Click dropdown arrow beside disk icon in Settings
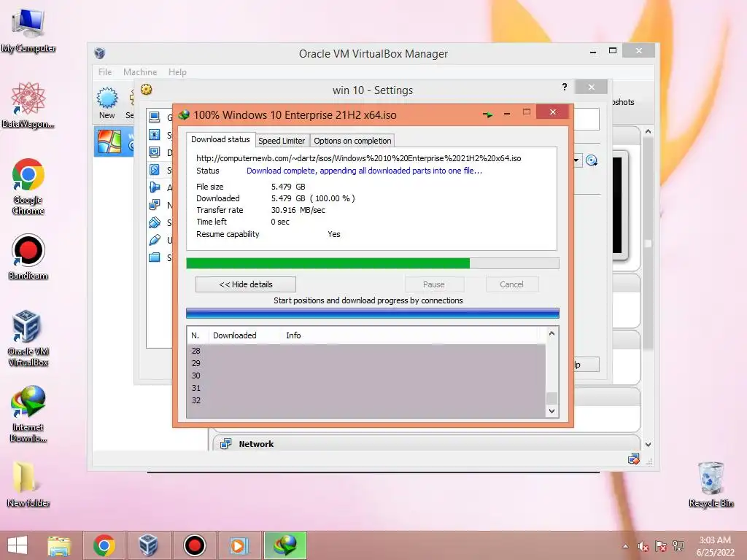The image size is (747, 560). [x=576, y=160]
